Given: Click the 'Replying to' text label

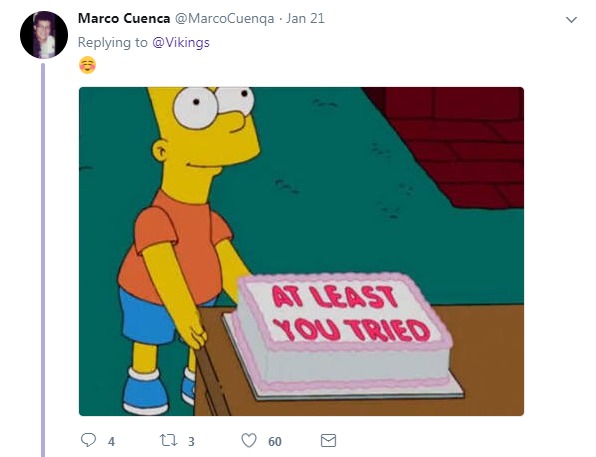Looking at the screenshot, I should (113, 42).
